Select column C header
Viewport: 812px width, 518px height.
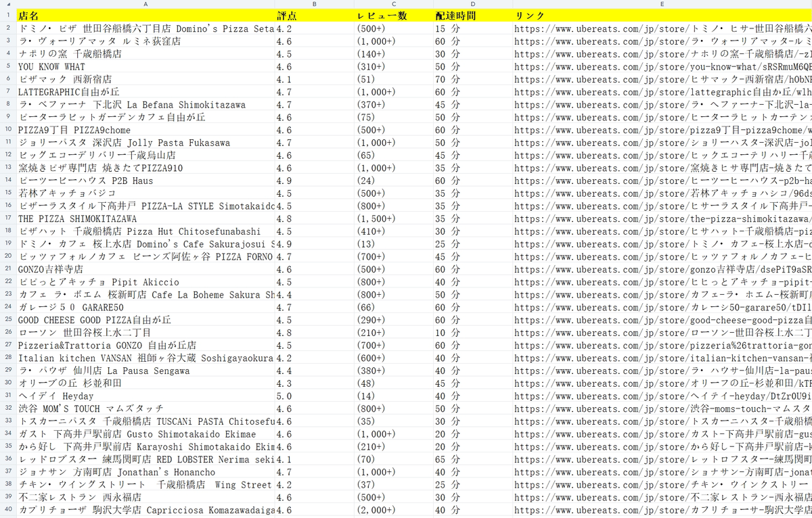394,4
